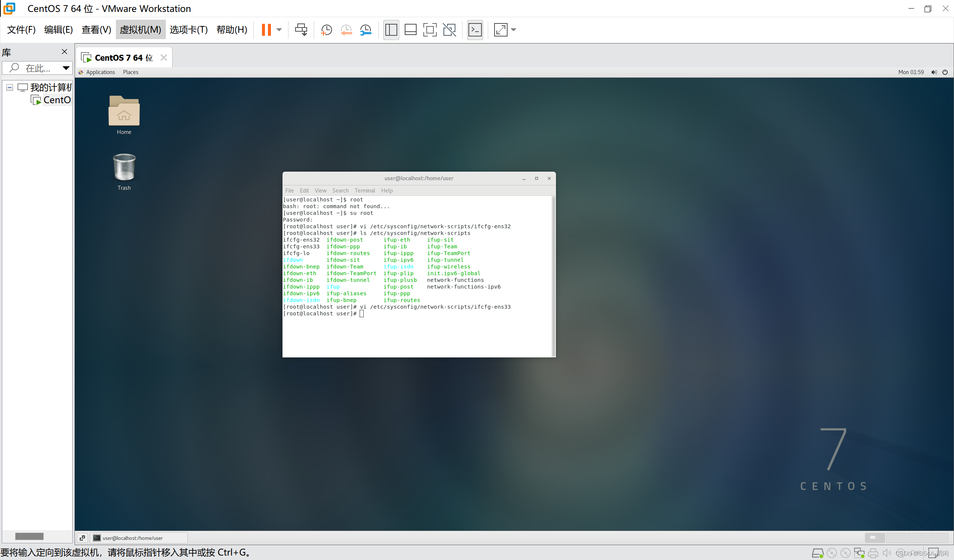
Task: Open the 虚拟机(M) menu
Action: pyautogui.click(x=140, y=29)
